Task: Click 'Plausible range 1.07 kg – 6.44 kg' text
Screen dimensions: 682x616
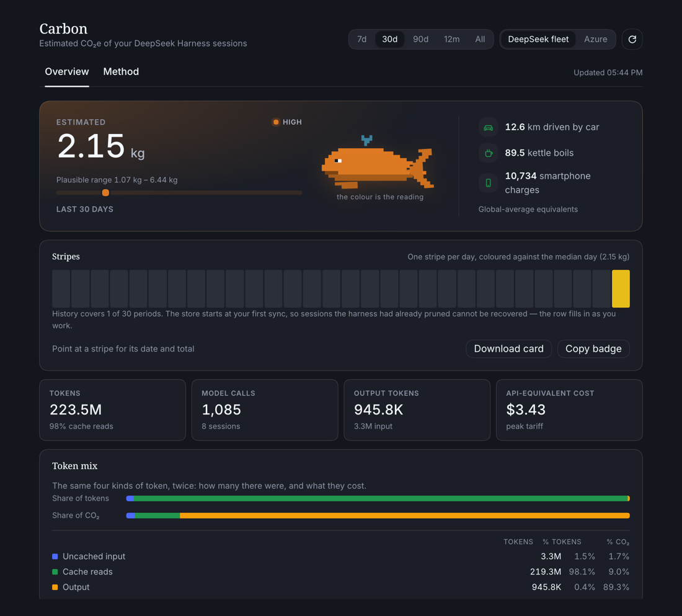Action: coord(117,180)
